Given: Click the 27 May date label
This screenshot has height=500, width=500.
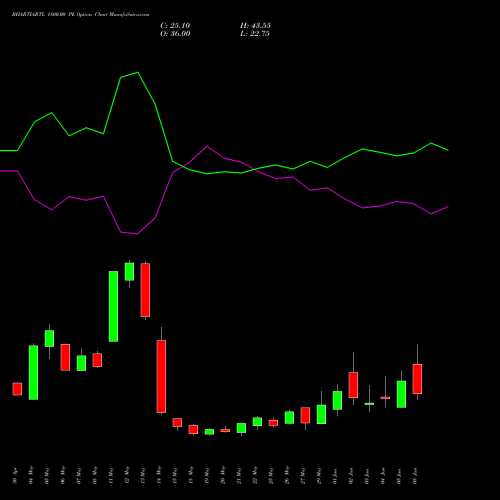Looking at the screenshot, I should click(303, 476).
